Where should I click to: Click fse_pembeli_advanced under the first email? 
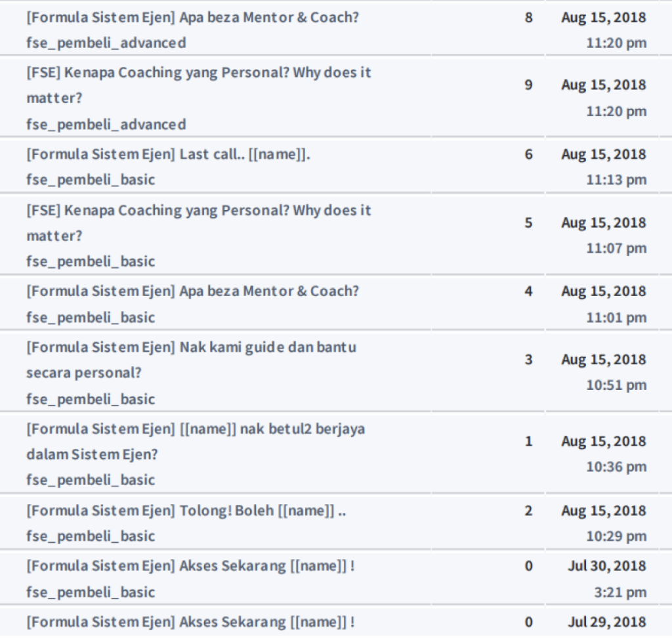tap(106, 43)
